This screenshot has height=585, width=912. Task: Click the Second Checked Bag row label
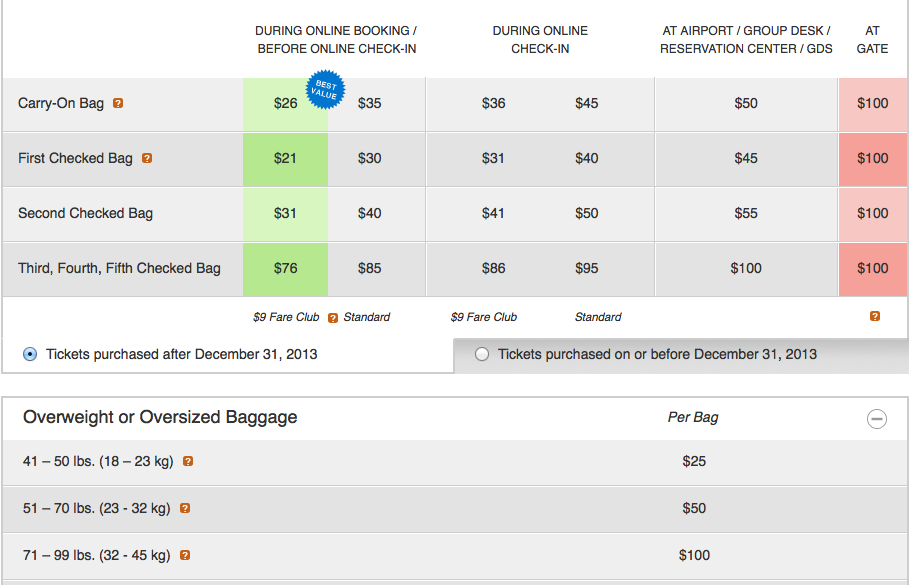coord(85,213)
